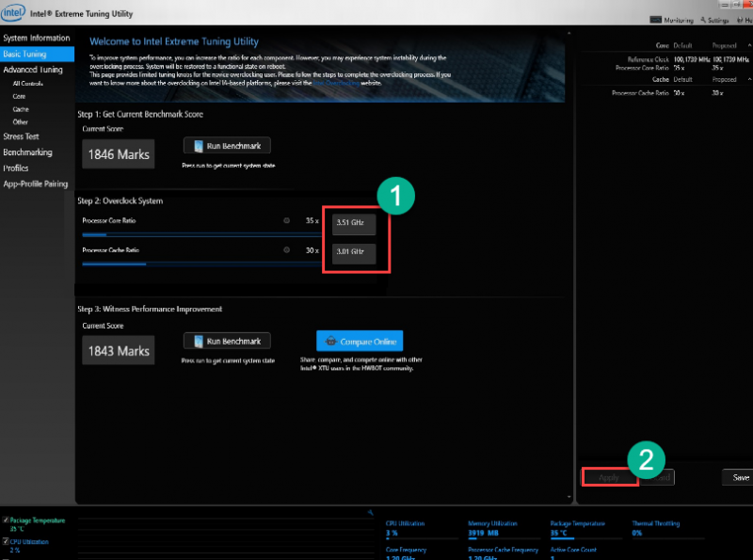Open Stress Test in the sidebar
Screen dimensions: 753x560
click(21, 136)
